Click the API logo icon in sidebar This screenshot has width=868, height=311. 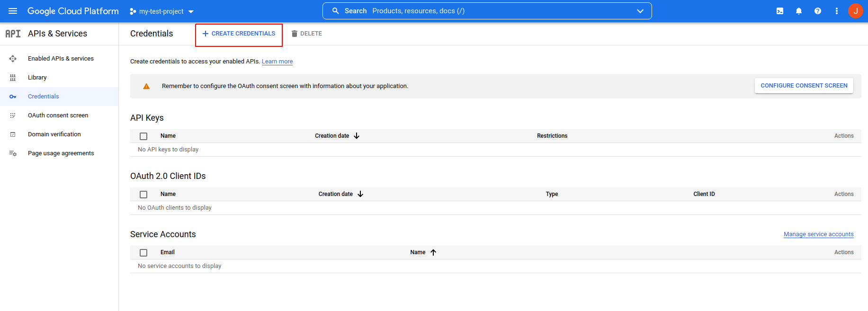coord(13,34)
